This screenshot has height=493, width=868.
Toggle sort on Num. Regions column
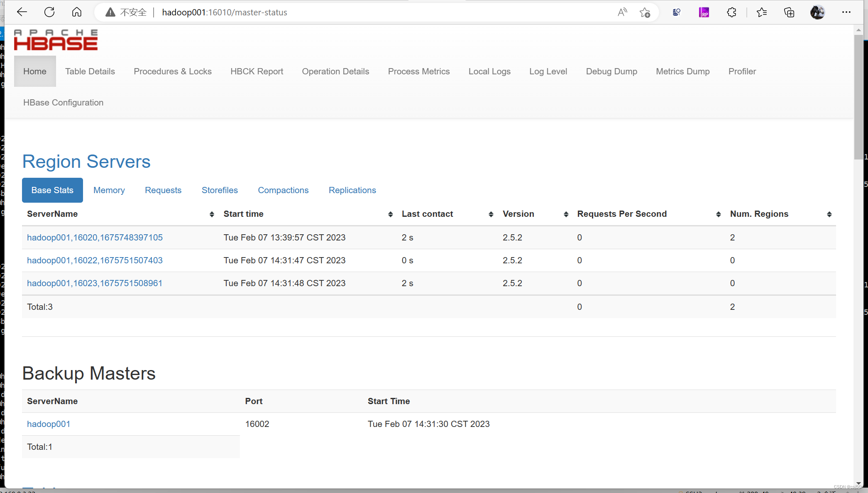[x=829, y=214]
